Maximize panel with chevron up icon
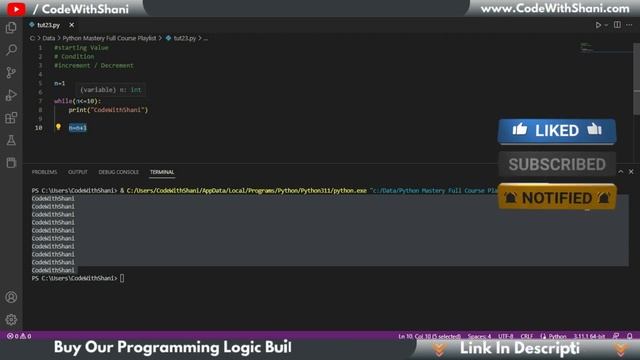This screenshot has height=360, width=640. (x=620, y=172)
